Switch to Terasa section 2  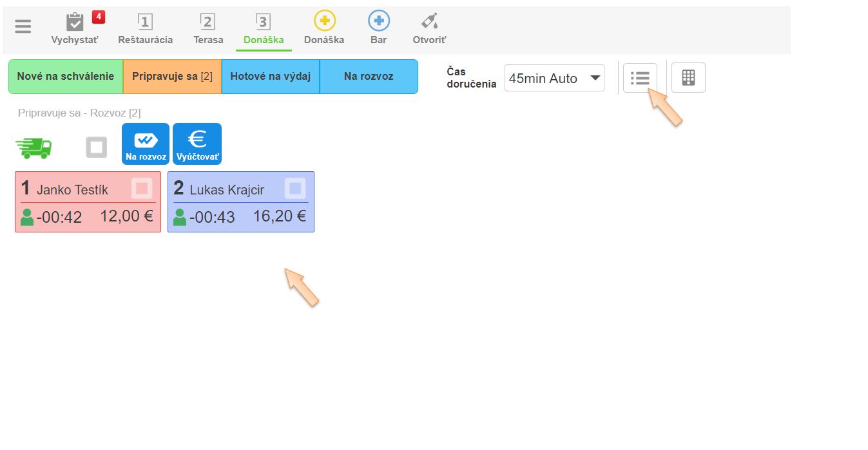208,29
